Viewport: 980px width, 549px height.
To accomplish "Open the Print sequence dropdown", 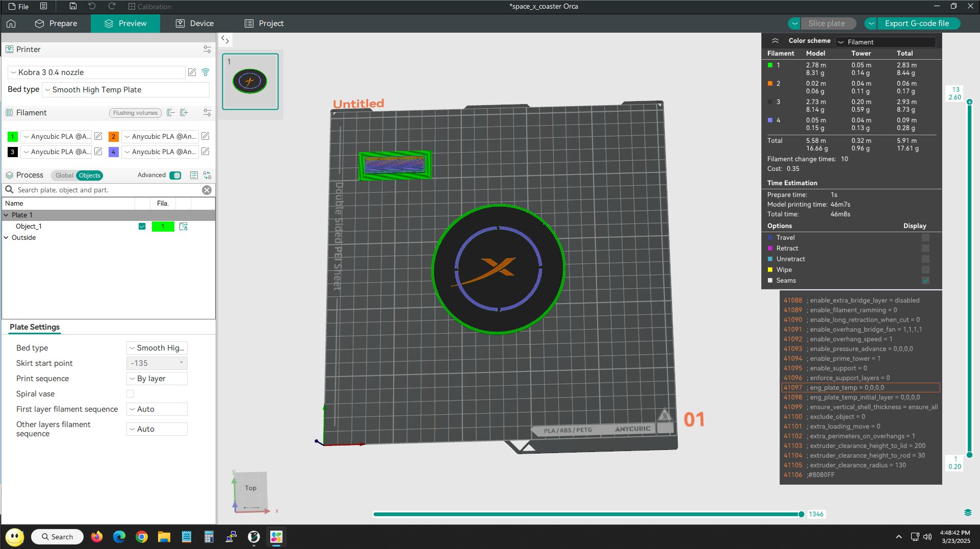I will click(157, 378).
